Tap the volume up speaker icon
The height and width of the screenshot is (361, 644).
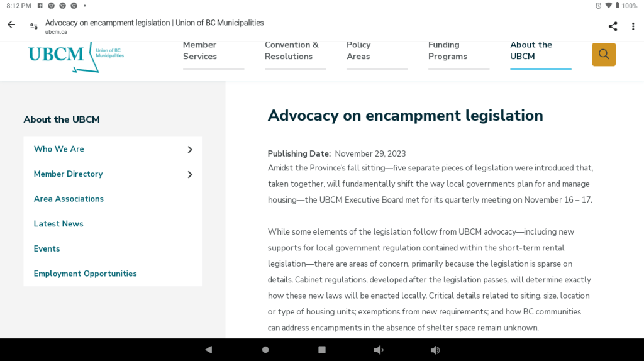coord(435,350)
